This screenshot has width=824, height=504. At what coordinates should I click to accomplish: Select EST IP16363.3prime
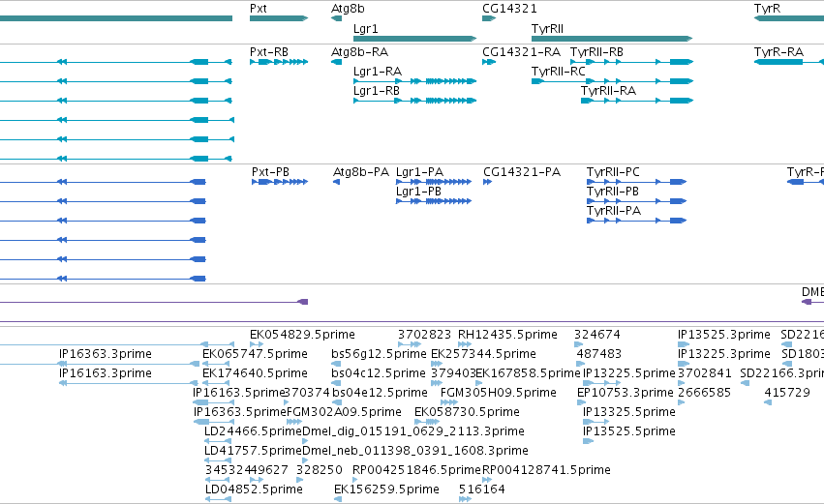[x=106, y=354]
